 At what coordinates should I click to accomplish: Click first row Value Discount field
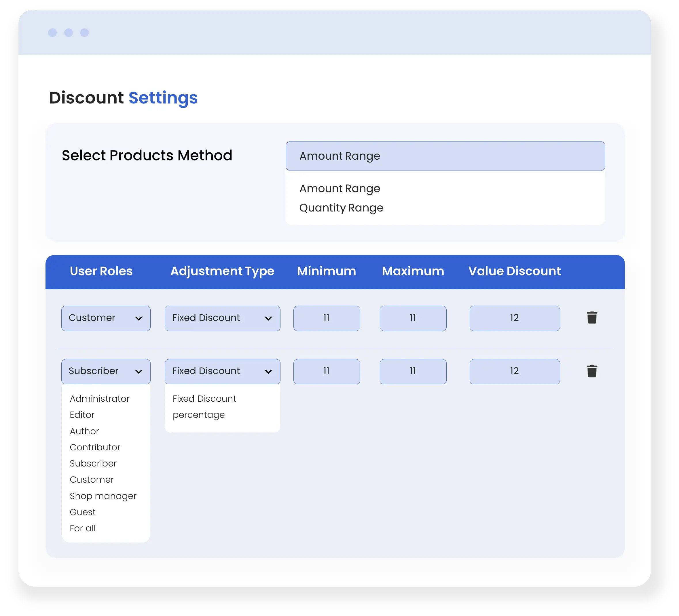click(514, 318)
